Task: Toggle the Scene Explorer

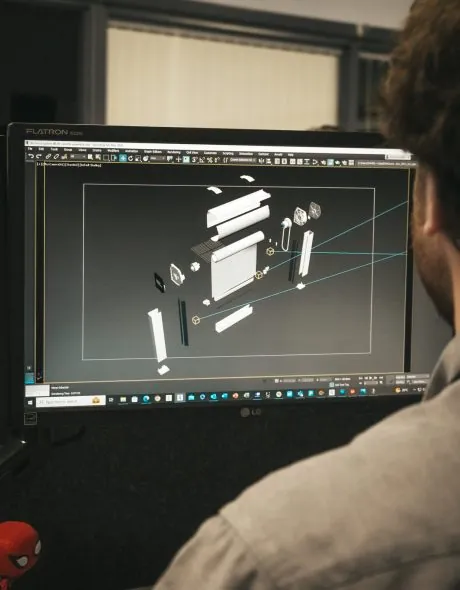Action: (x=277, y=161)
